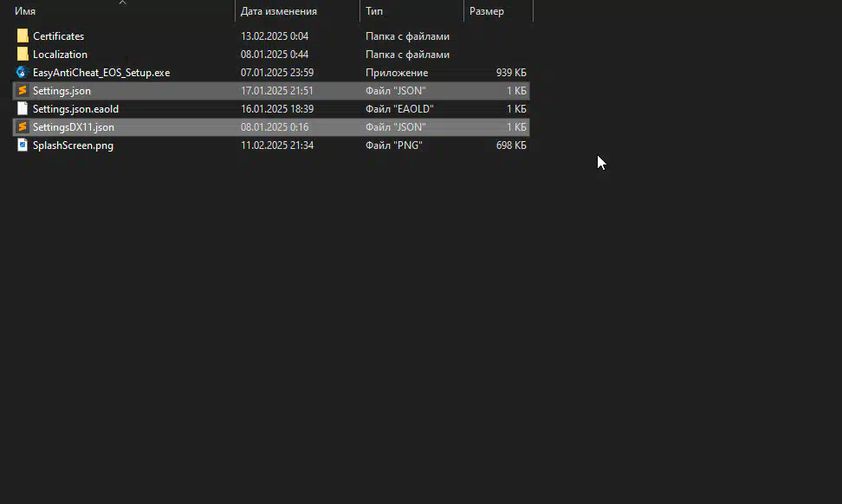Click 1 КБ size in SettingsDX11.json row
This screenshot has height=504, width=842.
[x=516, y=127]
